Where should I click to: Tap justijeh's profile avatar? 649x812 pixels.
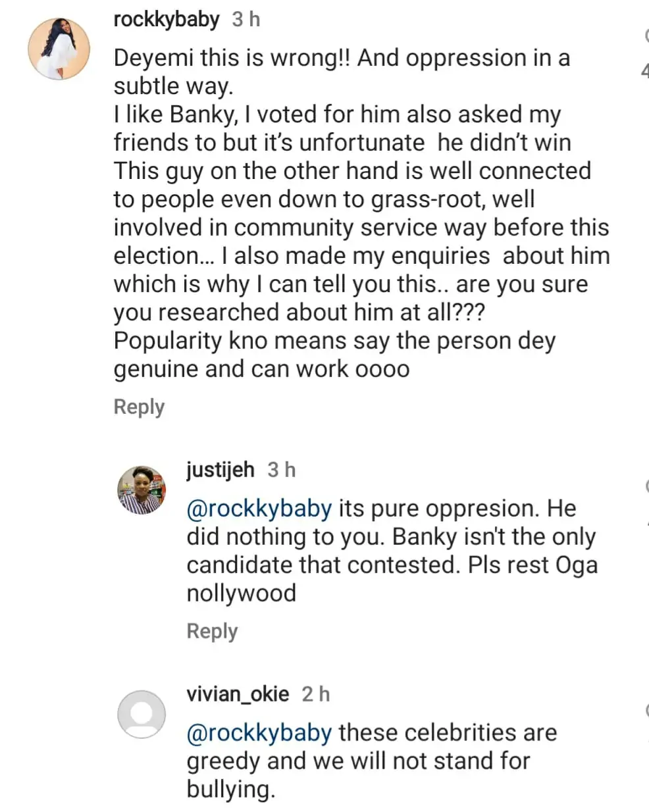pyautogui.click(x=142, y=490)
